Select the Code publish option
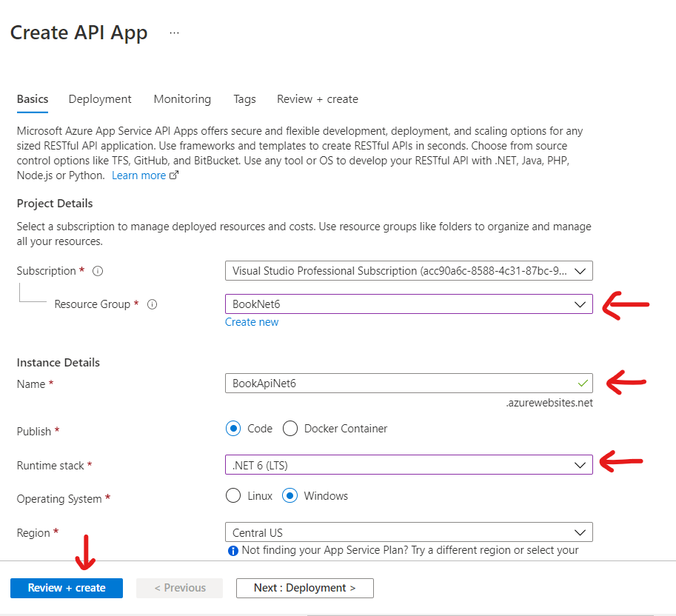This screenshot has width=676, height=616. point(233,428)
